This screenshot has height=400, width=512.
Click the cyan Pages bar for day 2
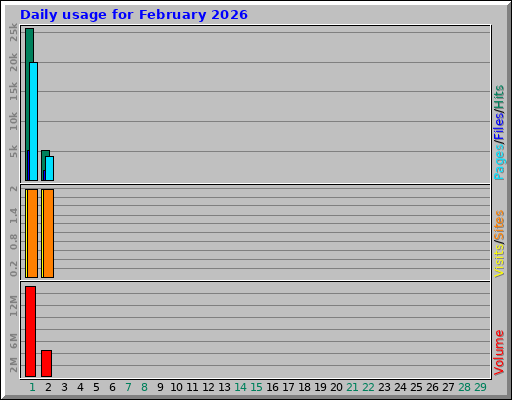point(50,168)
